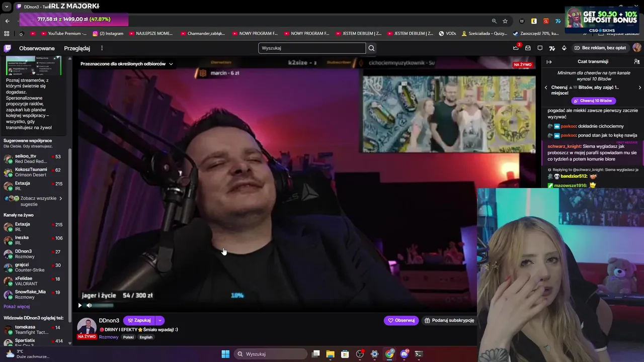Click the Windows taskbar Wyszukaj search box

271,354
